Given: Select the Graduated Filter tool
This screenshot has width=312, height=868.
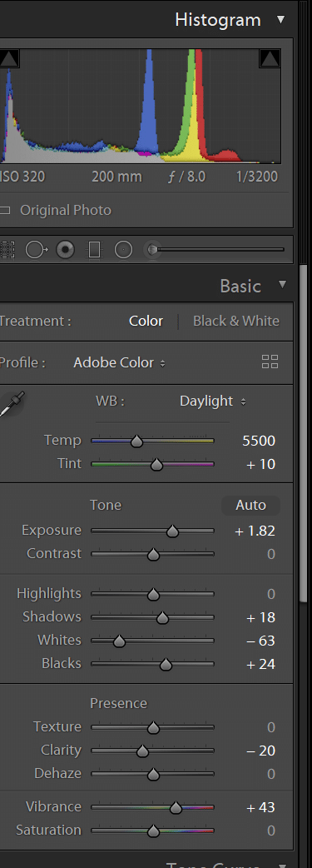Looking at the screenshot, I should pyautogui.click(x=95, y=250).
